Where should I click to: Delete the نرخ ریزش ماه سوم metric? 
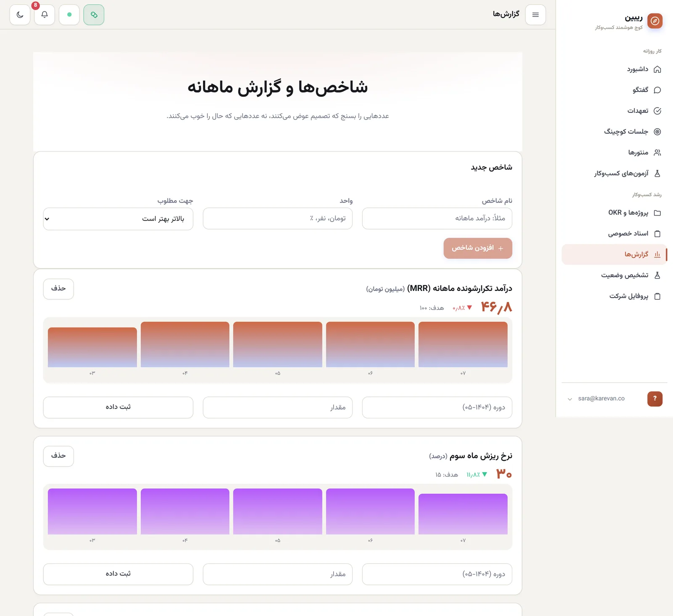click(58, 456)
